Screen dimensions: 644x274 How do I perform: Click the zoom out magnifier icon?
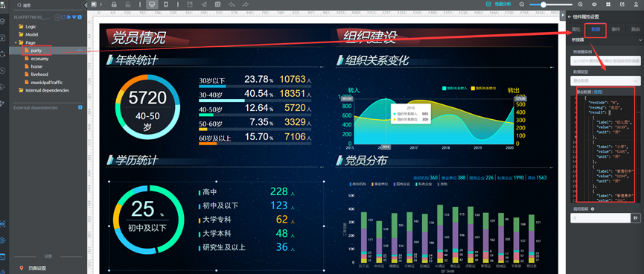pos(522,4)
